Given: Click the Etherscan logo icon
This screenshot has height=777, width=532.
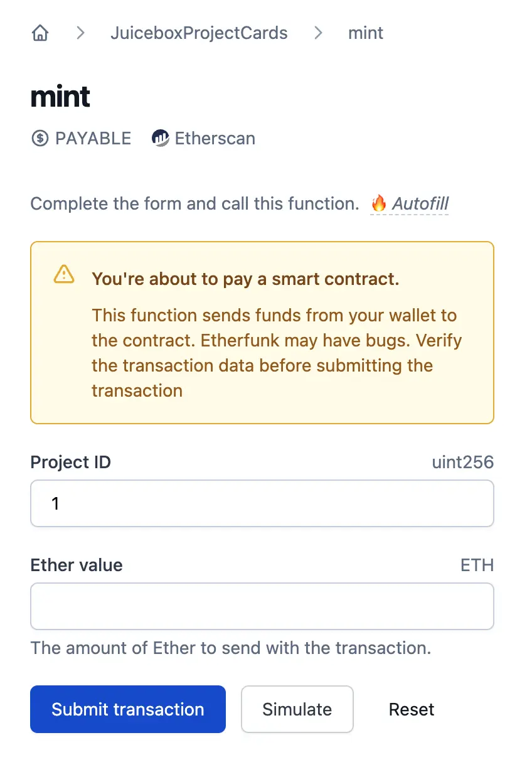Looking at the screenshot, I should tap(161, 138).
